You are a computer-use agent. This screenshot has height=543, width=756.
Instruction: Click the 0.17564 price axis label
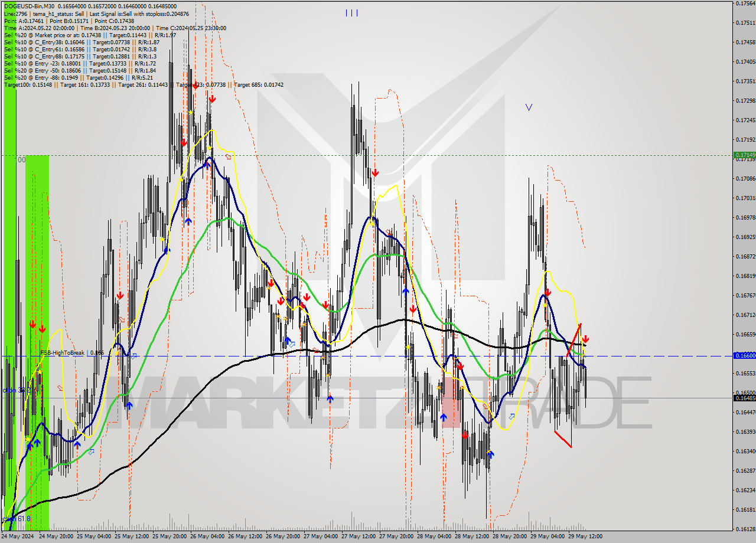pyautogui.click(x=745, y=4)
